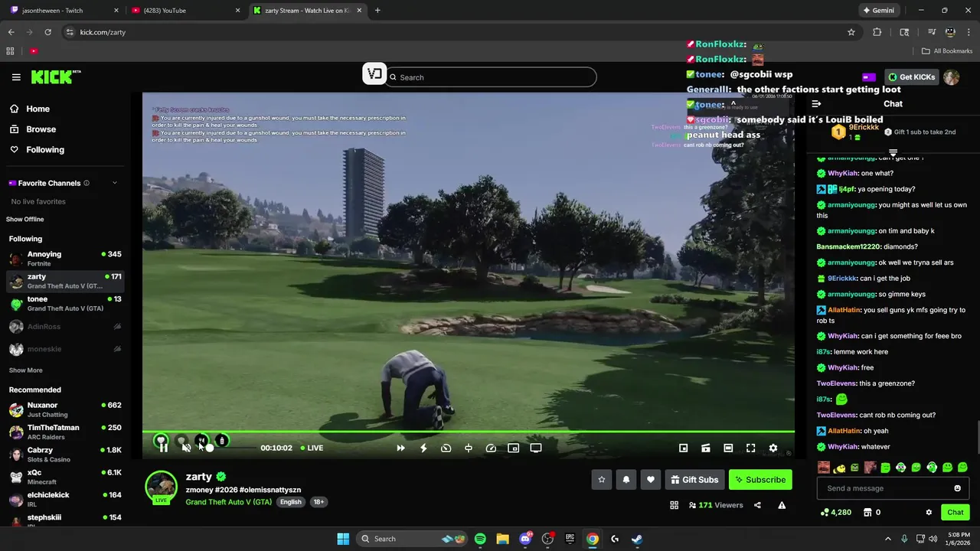The image size is (980, 551).
Task: Toggle theater mode in video player
Action: click(728, 448)
